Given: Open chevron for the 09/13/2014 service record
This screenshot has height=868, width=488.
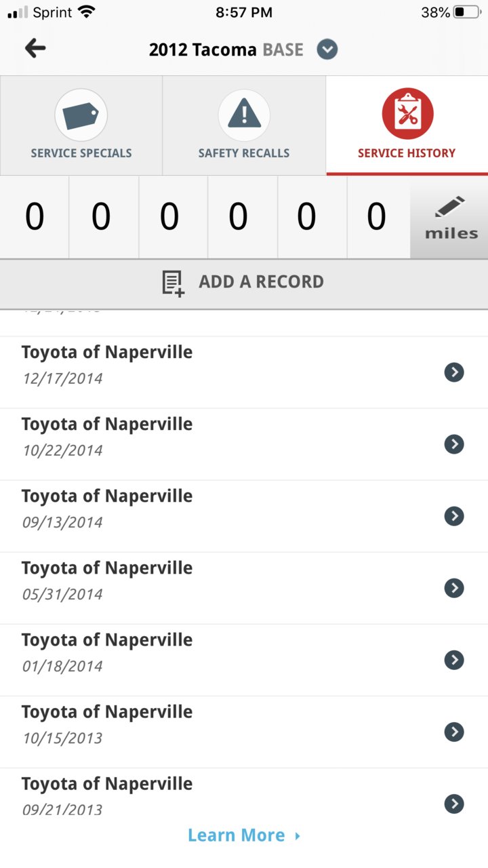Looking at the screenshot, I should [x=454, y=516].
